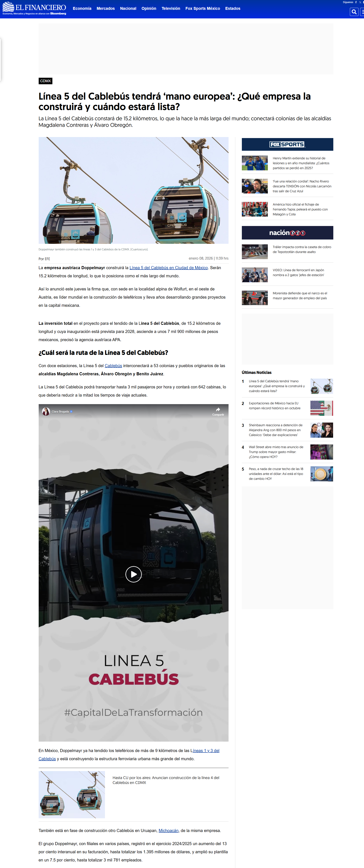Open the Nacho Rivero article thumbnail

click(255, 186)
